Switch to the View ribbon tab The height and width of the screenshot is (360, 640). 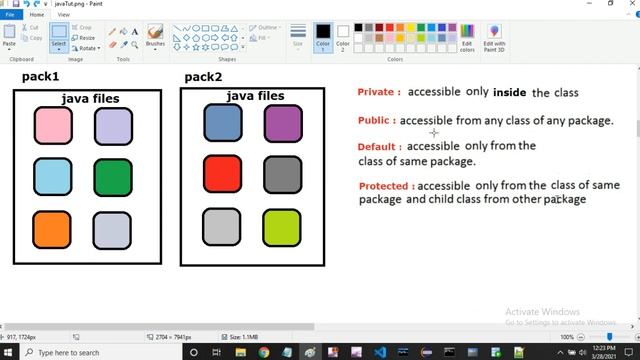tap(63, 15)
